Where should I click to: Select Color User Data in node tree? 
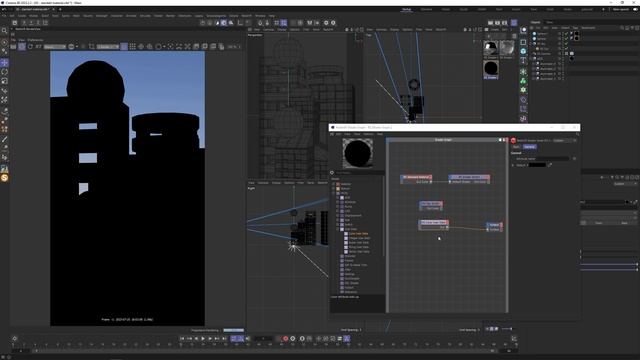pyautogui.click(x=359, y=233)
